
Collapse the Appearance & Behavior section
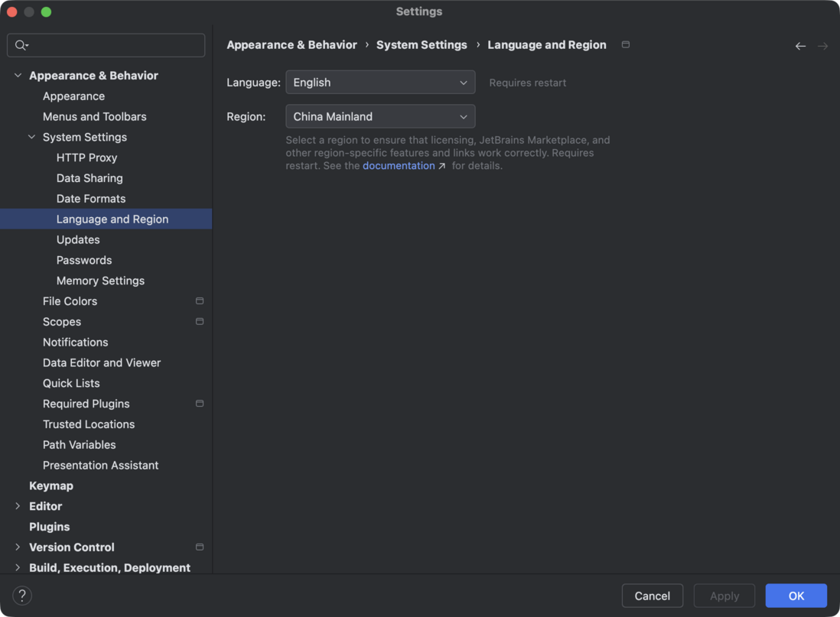coord(18,76)
